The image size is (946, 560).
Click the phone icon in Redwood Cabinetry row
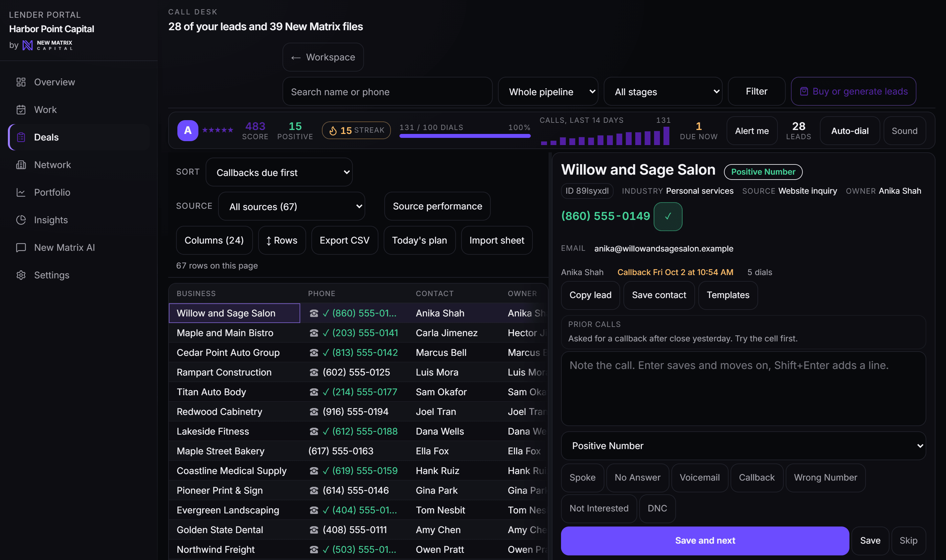click(x=314, y=411)
